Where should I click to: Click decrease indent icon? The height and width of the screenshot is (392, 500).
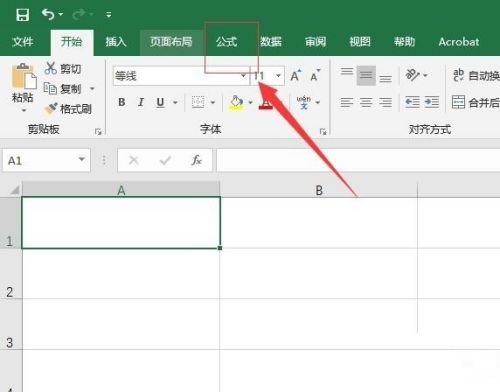[x=412, y=102]
